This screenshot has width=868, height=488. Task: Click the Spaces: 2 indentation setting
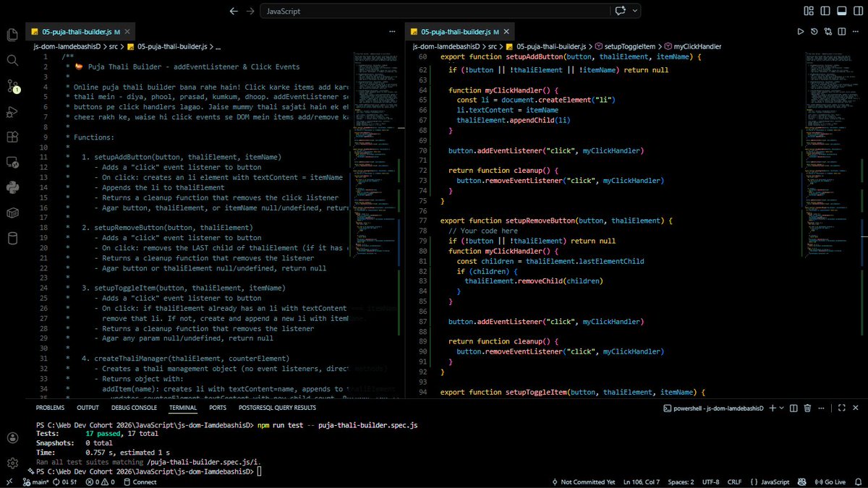681,482
